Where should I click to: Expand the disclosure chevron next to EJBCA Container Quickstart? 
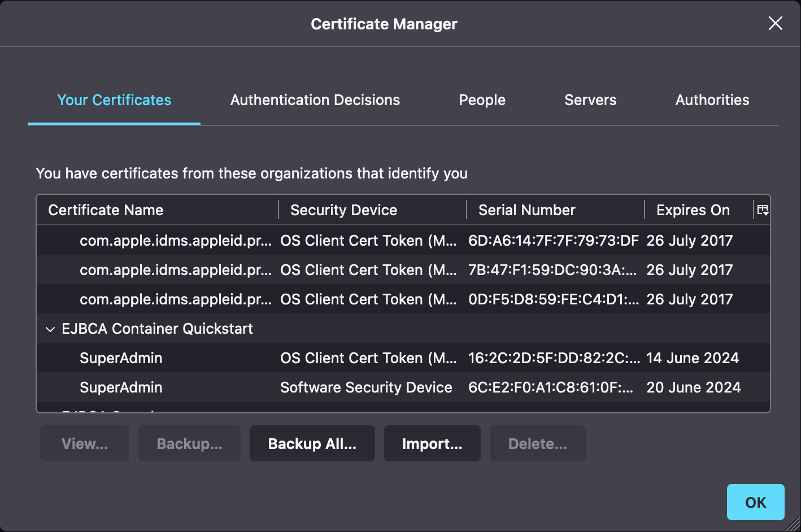tap(50, 329)
